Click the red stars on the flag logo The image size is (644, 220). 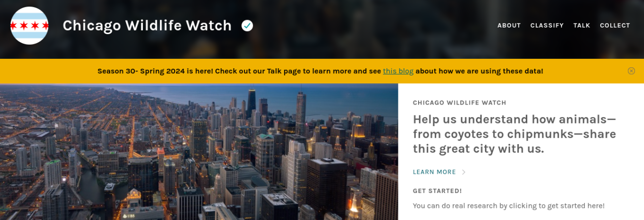[30, 26]
